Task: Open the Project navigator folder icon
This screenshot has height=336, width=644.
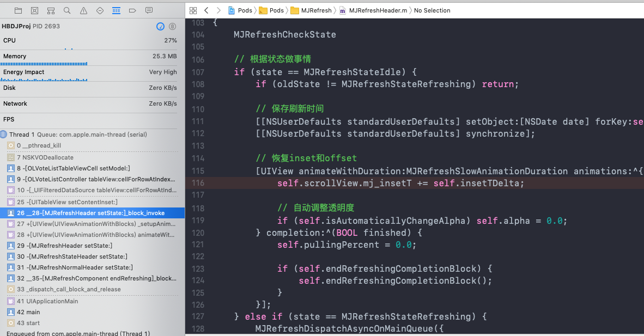Action: coord(18,10)
